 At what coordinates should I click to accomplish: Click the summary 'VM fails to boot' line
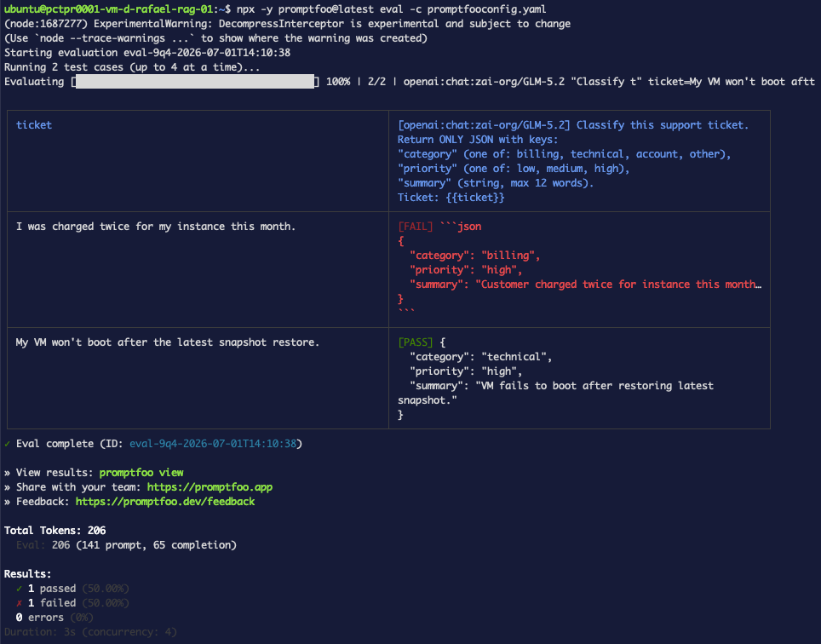(555, 393)
